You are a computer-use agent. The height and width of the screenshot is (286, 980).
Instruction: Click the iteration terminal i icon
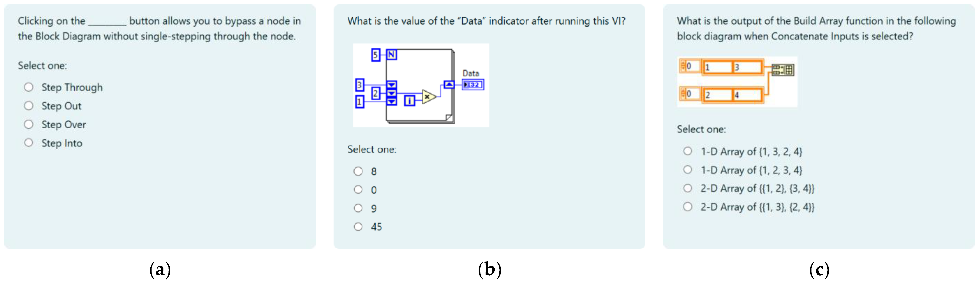(409, 101)
